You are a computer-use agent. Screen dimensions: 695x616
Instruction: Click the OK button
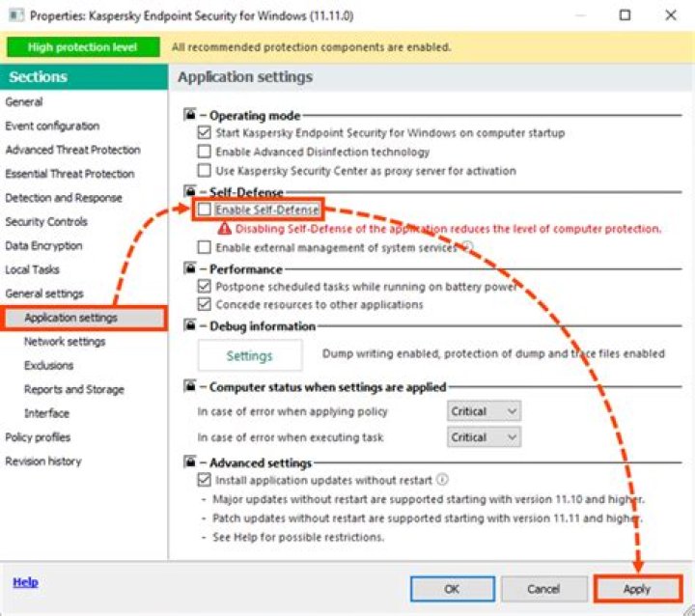(453, 589)
